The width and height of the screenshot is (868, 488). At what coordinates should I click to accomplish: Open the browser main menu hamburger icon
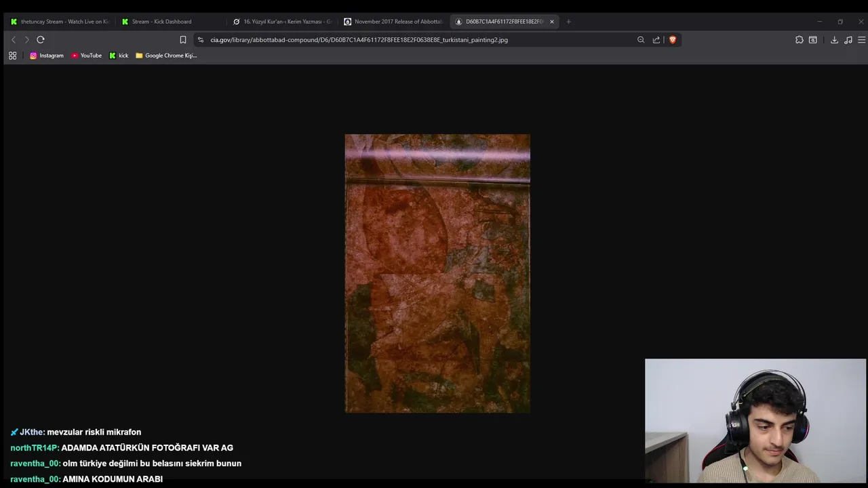pyautogui.click(x=862, y=40)
